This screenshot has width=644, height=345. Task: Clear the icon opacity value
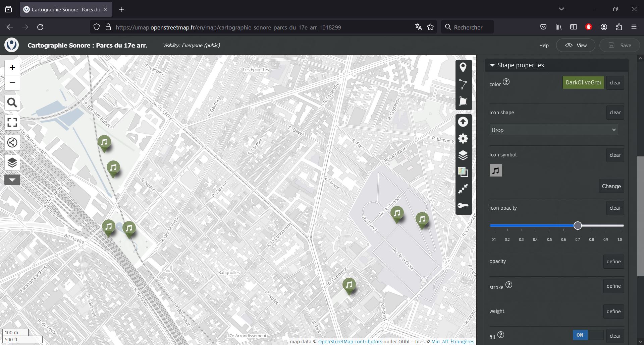click(615, 208)
